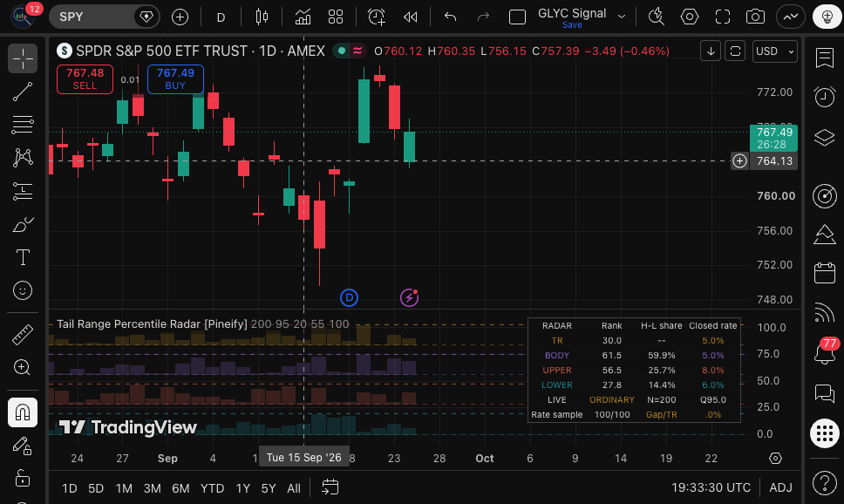Save the GLYC Signal layout

tap(572, 24)
